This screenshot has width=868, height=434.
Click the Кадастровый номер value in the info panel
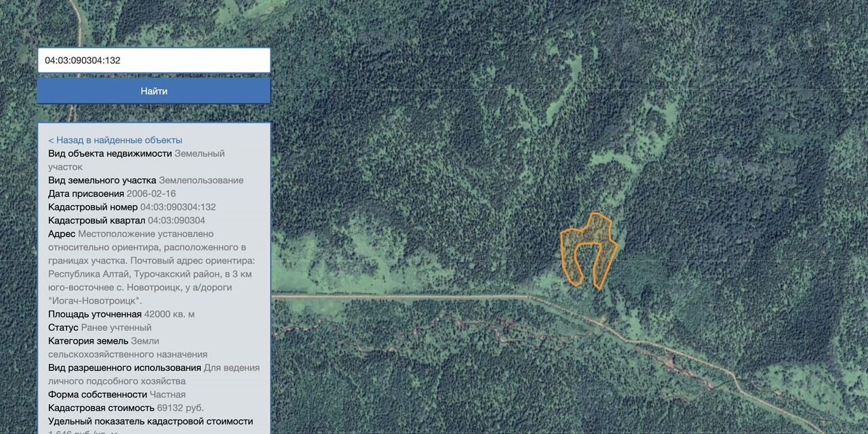tap(178, 207)
